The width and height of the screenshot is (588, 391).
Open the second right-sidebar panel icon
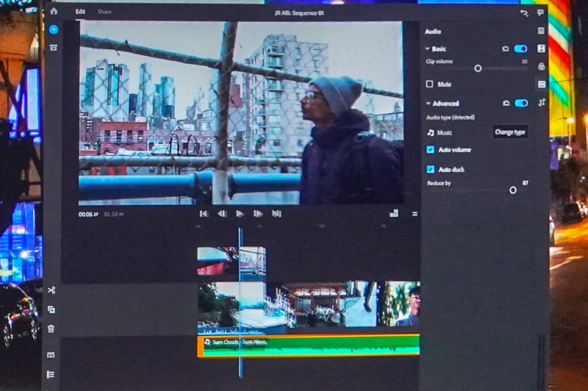point(541,49)
